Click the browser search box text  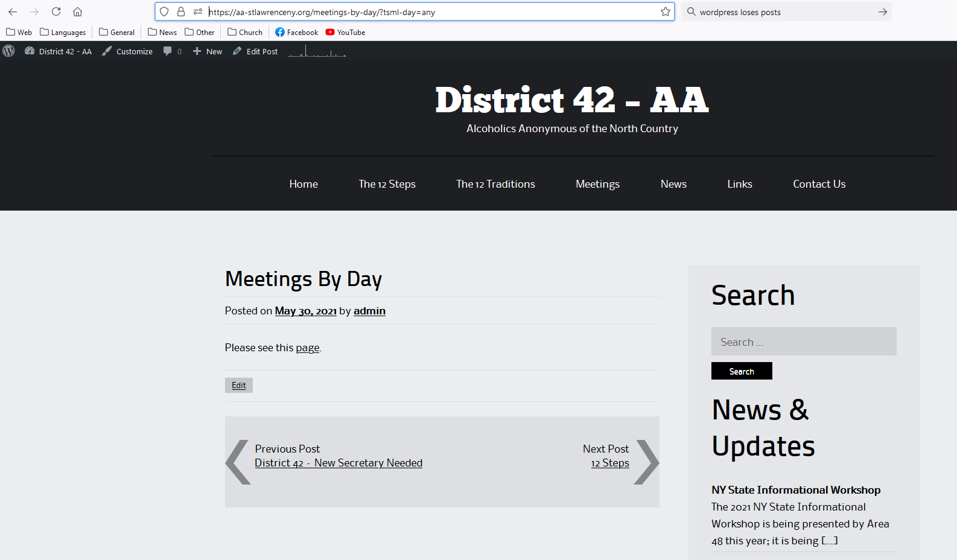click(x=740, y=12)
